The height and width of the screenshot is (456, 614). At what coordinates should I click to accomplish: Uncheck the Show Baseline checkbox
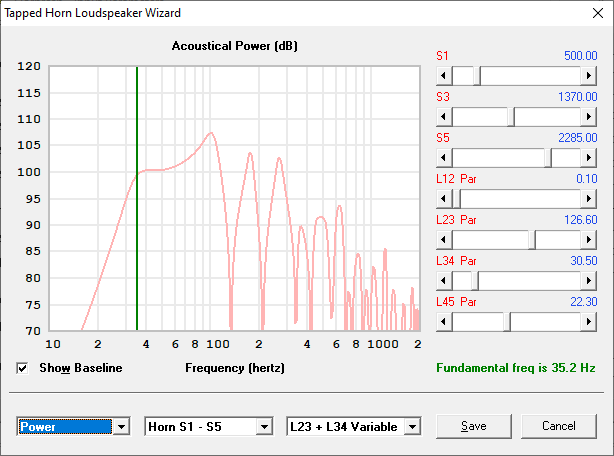[22, 368]
